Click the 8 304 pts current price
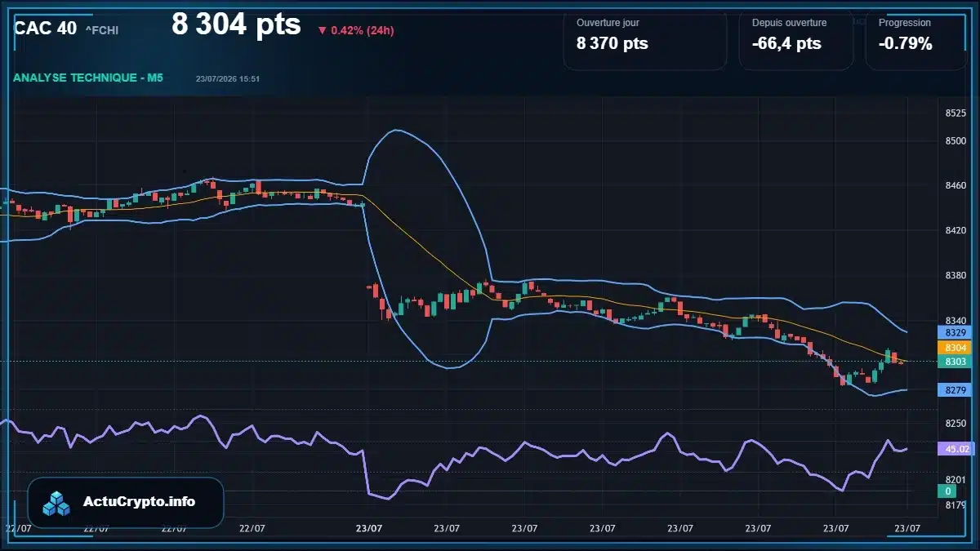Screen dimensions: 980x551 (236, 24)
